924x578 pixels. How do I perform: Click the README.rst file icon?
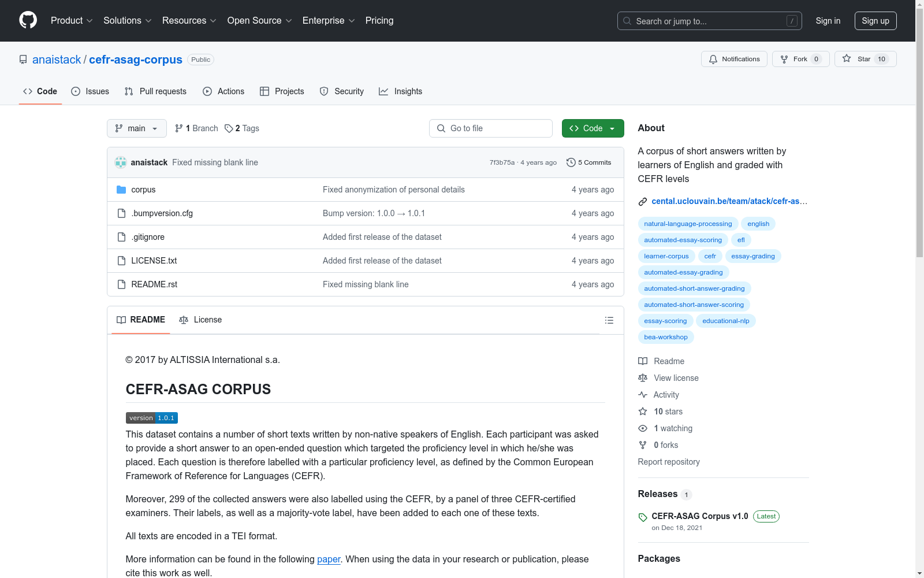(121, 284)
